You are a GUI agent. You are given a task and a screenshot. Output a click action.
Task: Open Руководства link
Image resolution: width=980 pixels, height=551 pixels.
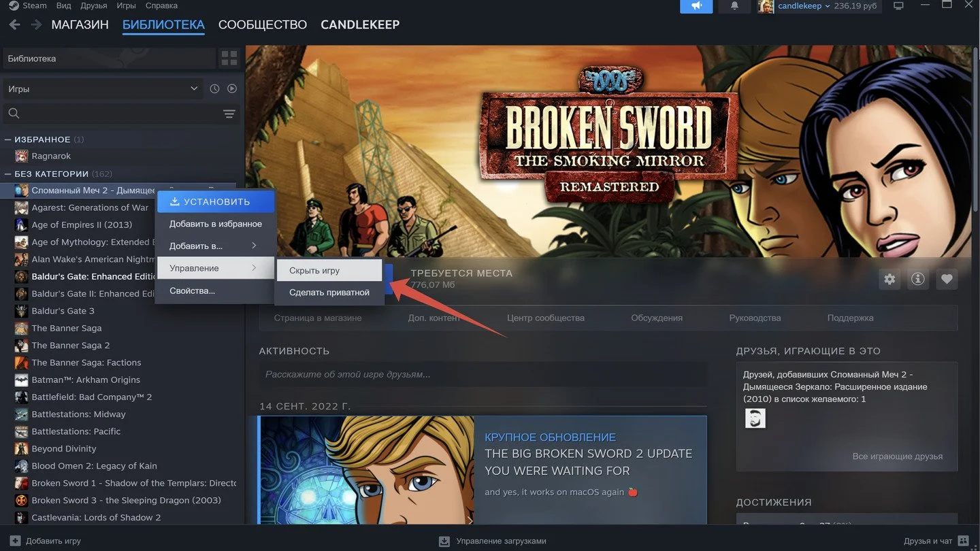755,318
